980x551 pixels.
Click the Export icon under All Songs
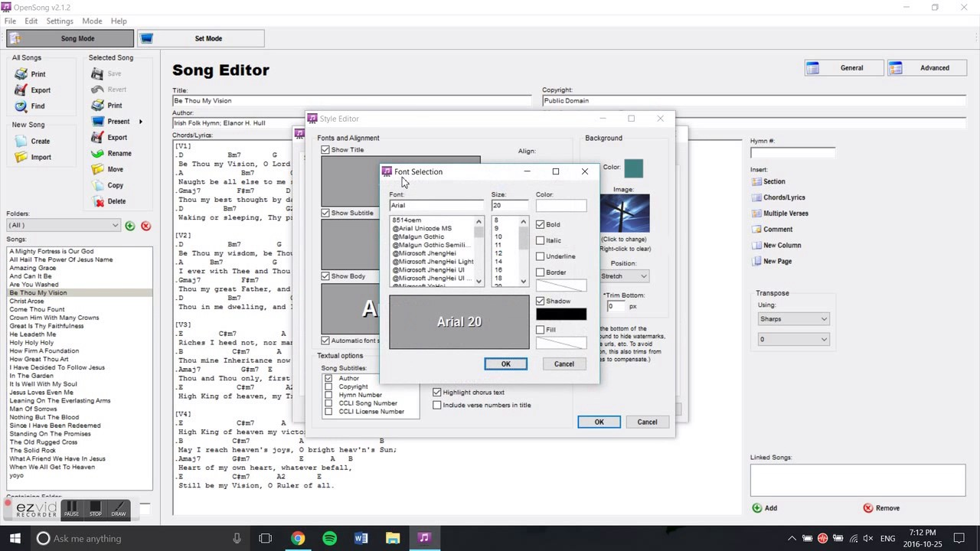21,90
